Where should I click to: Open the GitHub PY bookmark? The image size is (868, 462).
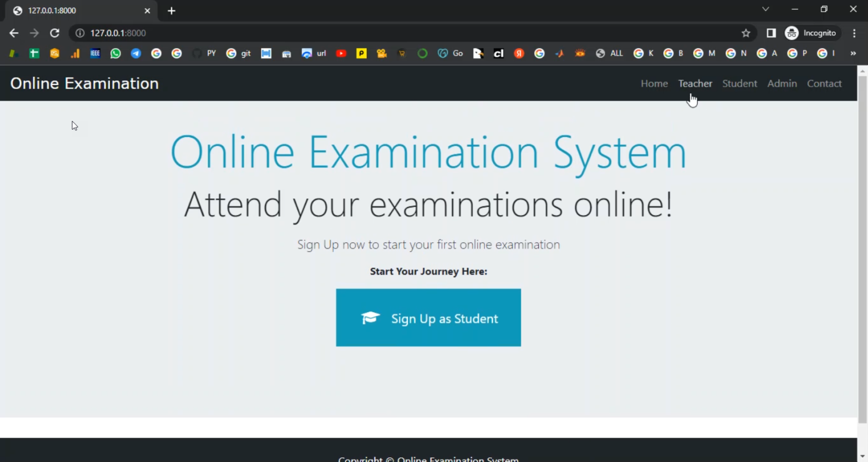[204, 53]
